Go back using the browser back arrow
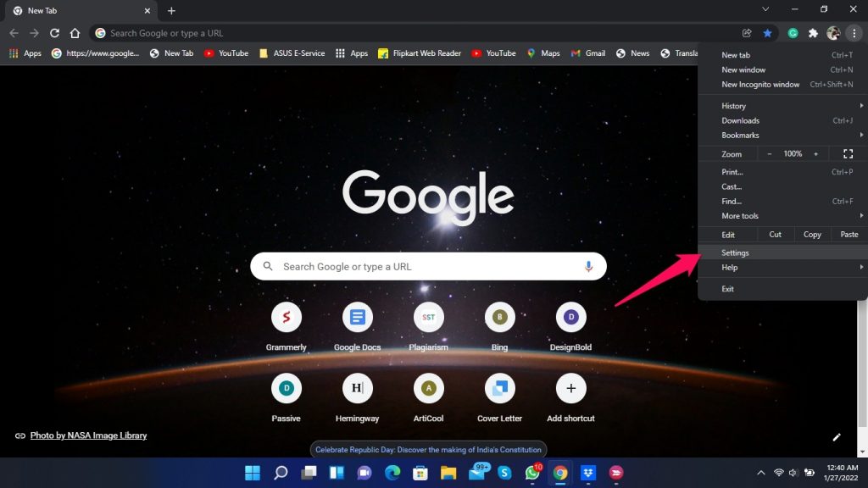This screenshot has width=868, height=488. point(14,33)
